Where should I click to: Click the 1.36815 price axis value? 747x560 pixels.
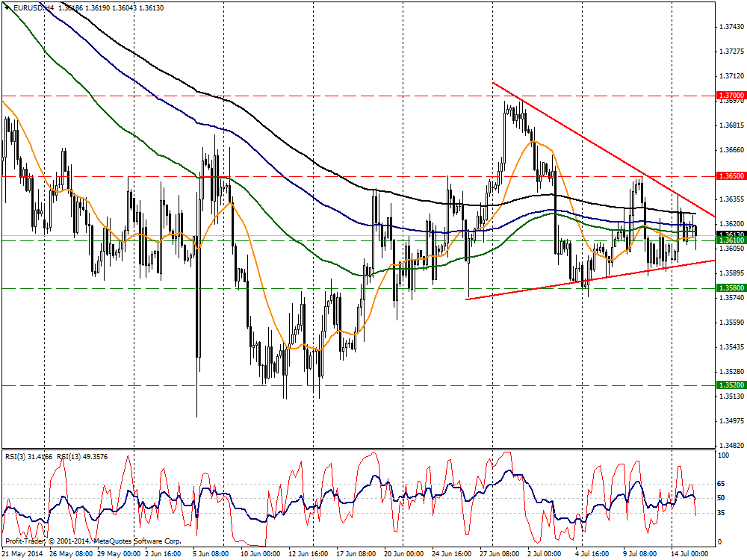click(731, 125)
